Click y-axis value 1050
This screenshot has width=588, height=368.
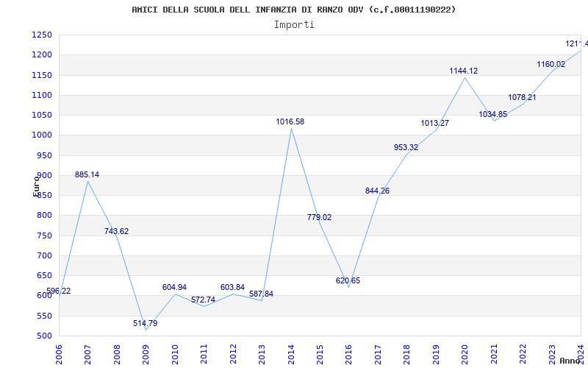[42, 115]
